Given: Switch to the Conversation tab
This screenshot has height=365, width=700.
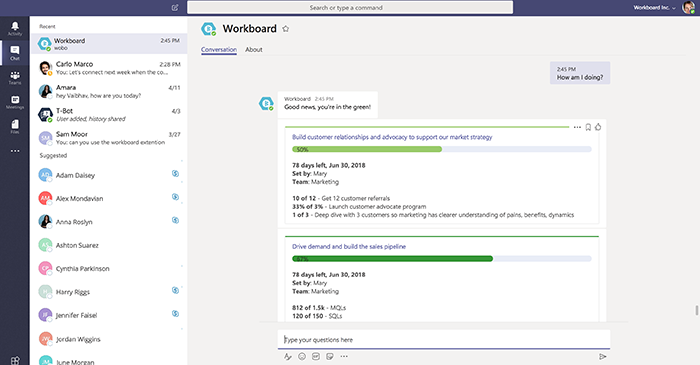Looking at the screenshot, I should pos(219,50).
